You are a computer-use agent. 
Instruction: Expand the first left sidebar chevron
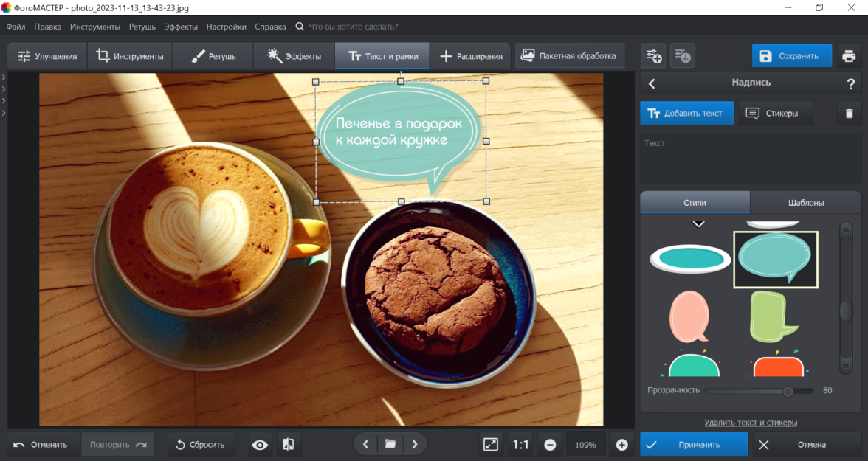pos(4,77)
